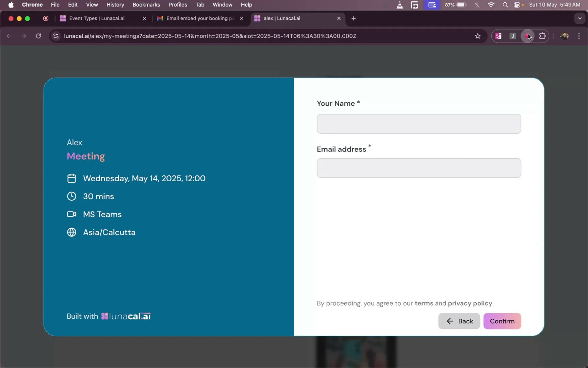Open the Chrome three-dot menu
The height and width of the screenshot is (368, 588).
point(579,36)
